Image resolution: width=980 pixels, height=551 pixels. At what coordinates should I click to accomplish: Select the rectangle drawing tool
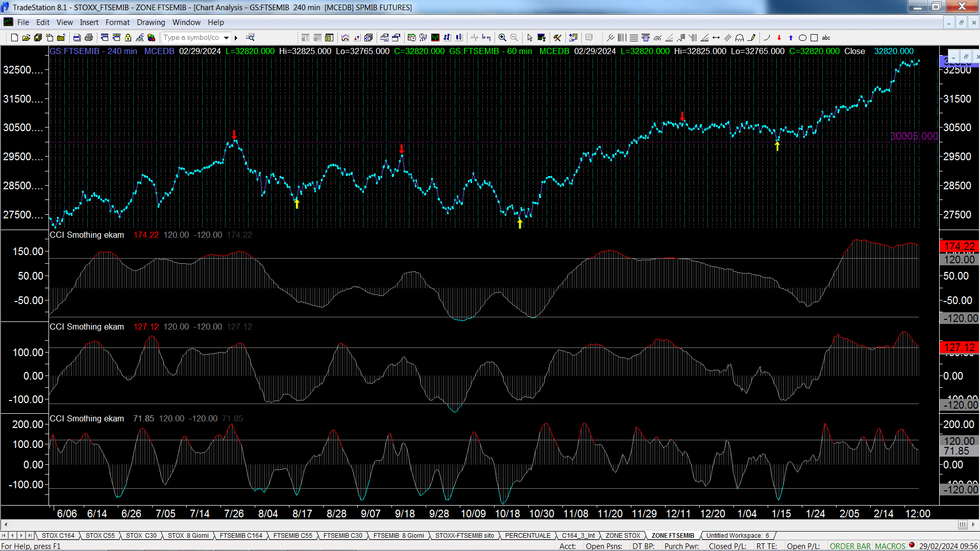coord(814,37)
